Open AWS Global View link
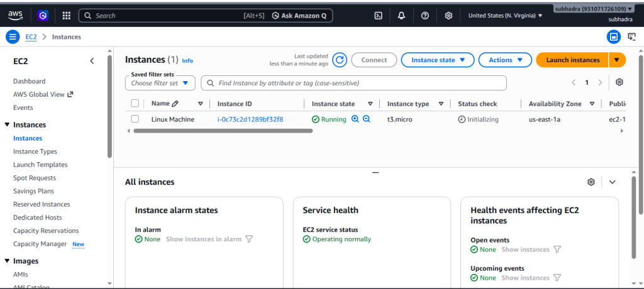 (x=43, y=94)
